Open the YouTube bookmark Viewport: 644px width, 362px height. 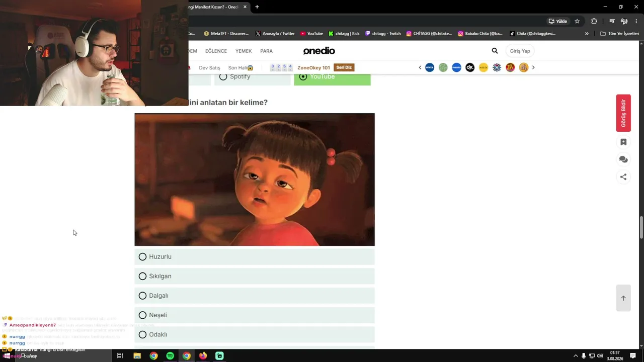(x=311, y=34)
